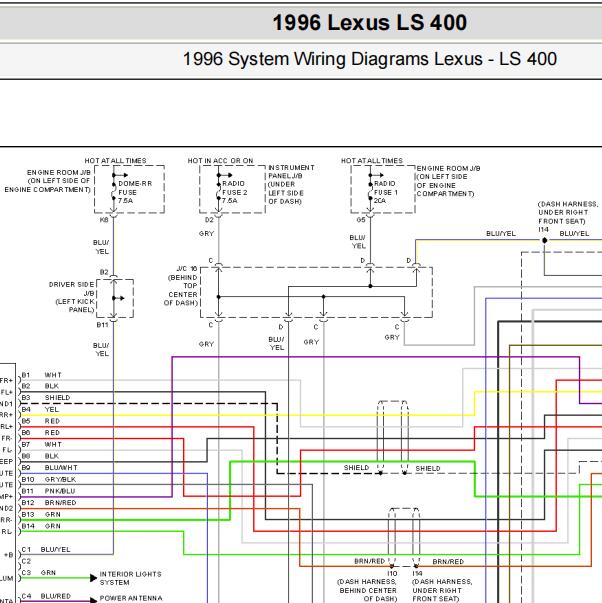Click the 'B14 GRN' pin label
602x603 pixels.
click(x=41, y=526)
